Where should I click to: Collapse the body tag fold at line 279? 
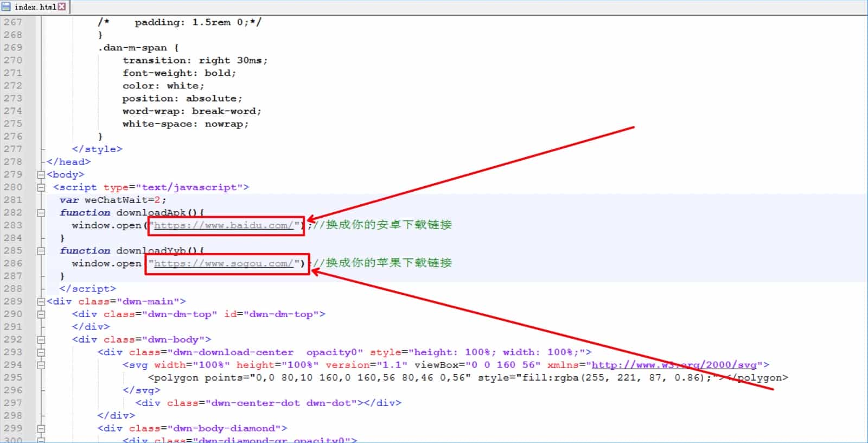[x=41, y=175]
